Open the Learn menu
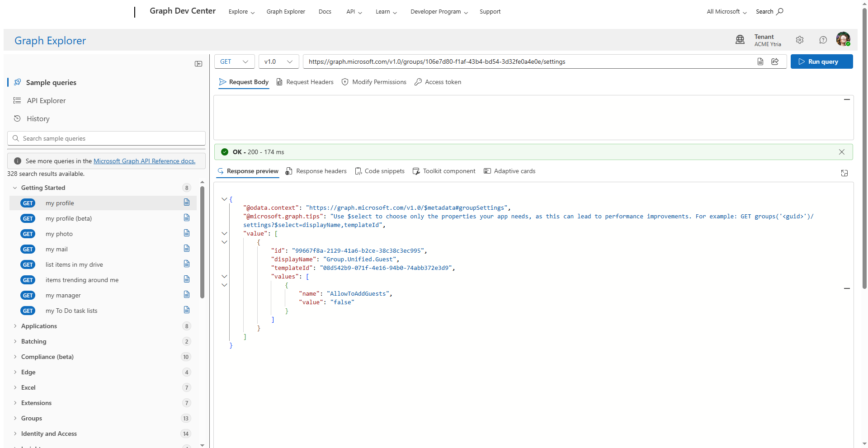The image size is (868, 448). 386,12
